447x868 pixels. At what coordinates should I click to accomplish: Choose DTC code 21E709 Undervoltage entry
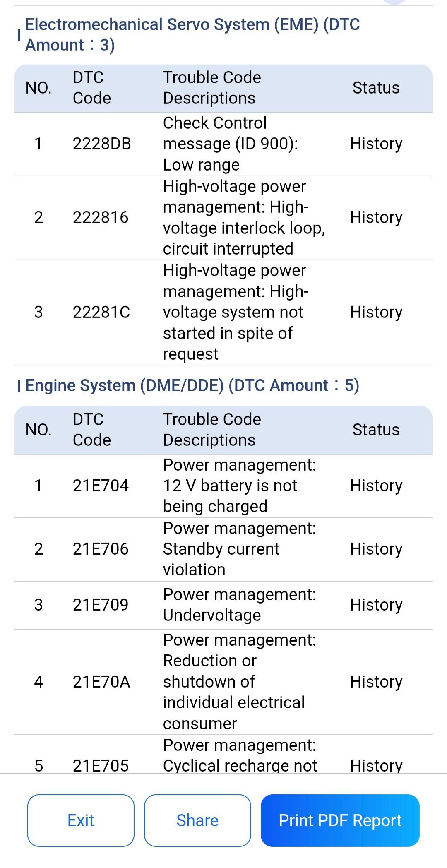coord(223,605)
